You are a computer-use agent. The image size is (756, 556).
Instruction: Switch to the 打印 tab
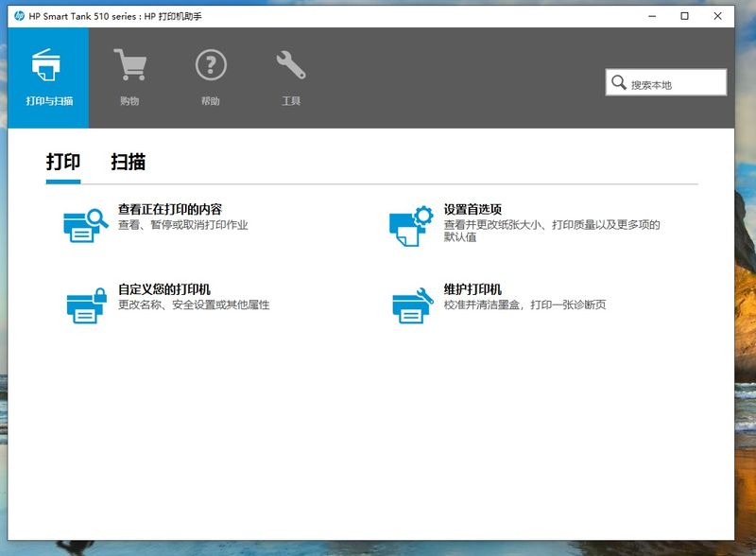click(x=63, y=162)
